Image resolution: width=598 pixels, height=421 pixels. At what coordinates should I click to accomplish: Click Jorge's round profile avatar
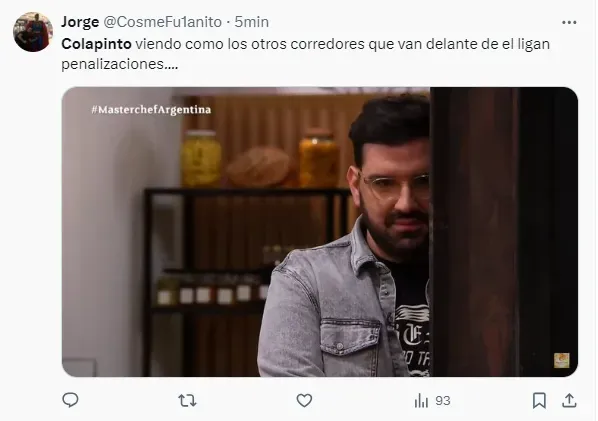click(x=33, y=32)
